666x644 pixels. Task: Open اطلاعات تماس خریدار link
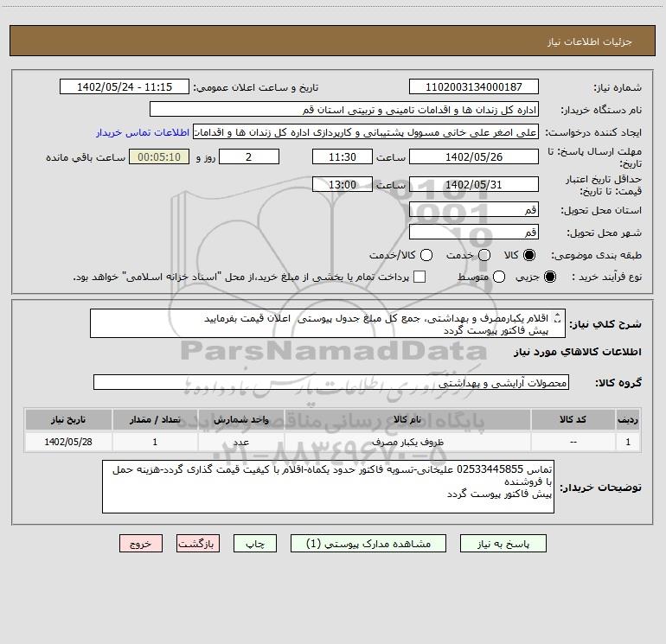[x=143, y=132]
